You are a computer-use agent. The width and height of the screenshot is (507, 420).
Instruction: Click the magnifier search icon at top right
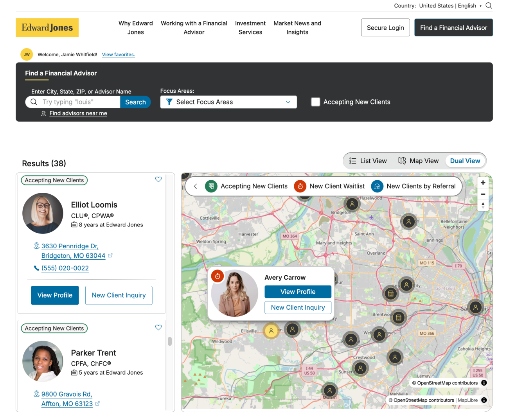pyautogui.click(x=489, y=5)
